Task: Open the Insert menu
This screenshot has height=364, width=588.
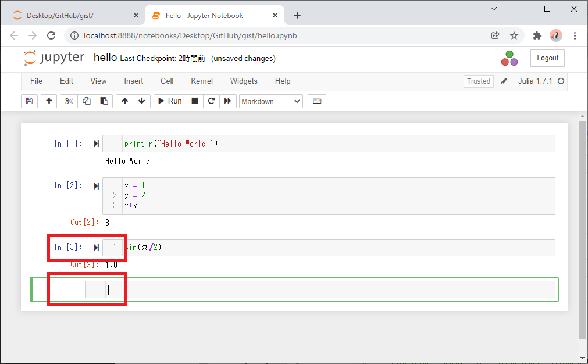Action: (x=134, y=81)
